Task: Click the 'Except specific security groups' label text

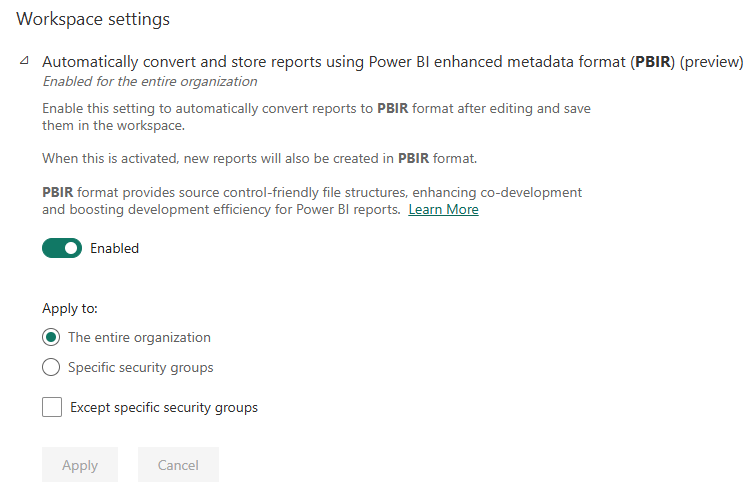Action: pos(164,407)
